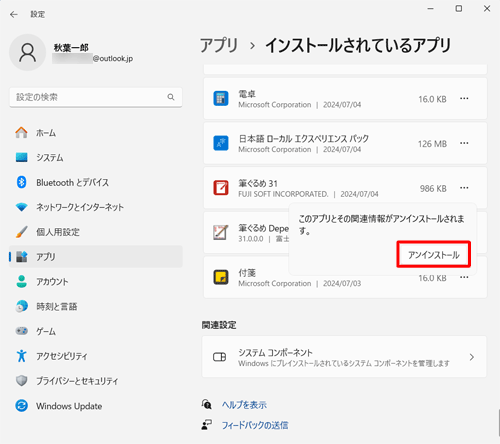Click the ホーム house icon

(x=22, y=133)
